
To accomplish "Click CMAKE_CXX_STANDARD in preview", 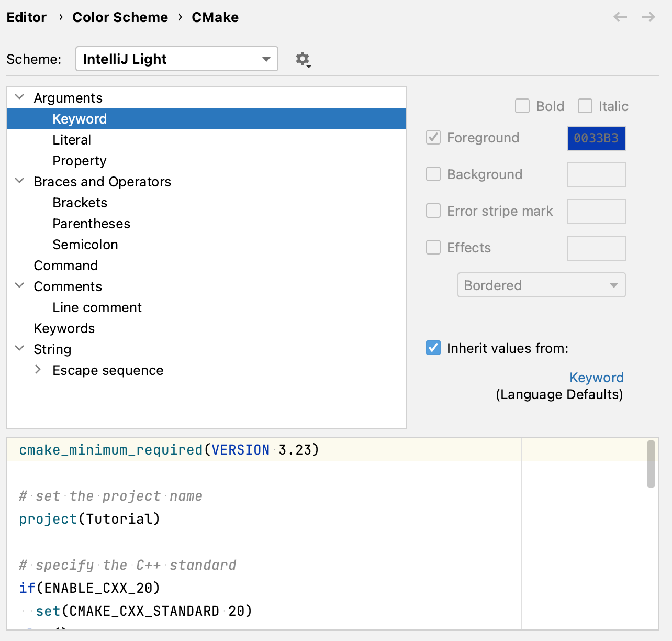I will (x=144, y=611).
